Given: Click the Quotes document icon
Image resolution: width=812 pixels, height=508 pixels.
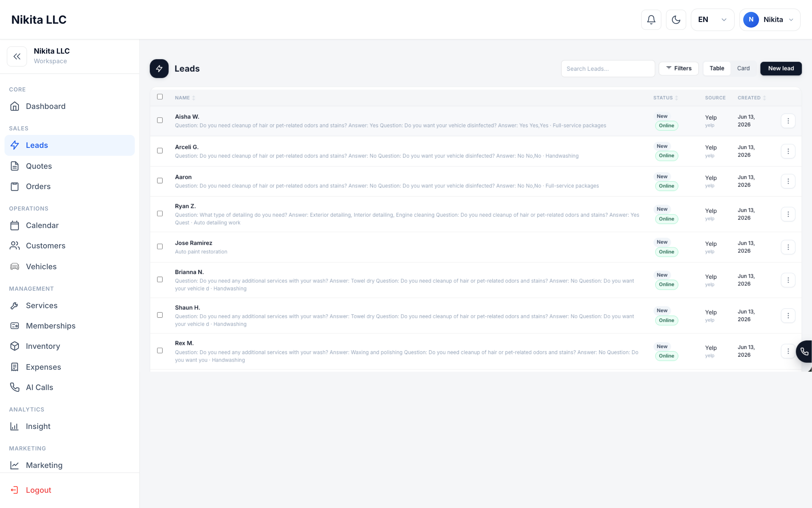Looking at the screenshot, I should pyautogui.click(x=14, y=166).
